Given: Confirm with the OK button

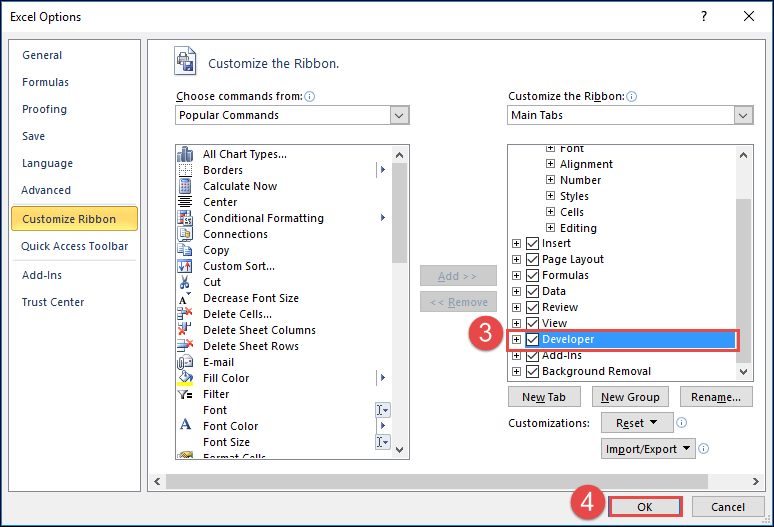Looking at the screenshot, I should point(645,507).
